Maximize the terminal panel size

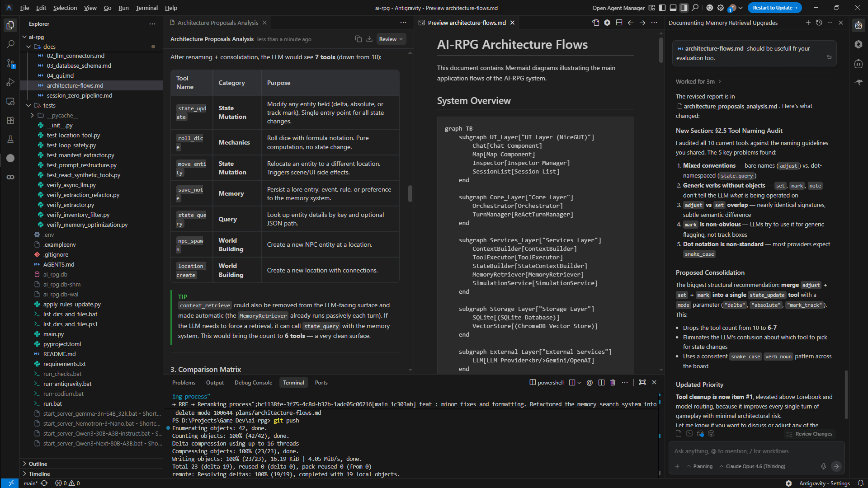click(642, 383)
